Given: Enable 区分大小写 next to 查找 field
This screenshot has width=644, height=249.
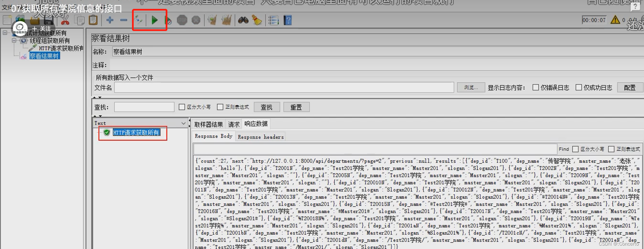Looking at the screenshot, I should pyautogui.click(x=182, y=107).
